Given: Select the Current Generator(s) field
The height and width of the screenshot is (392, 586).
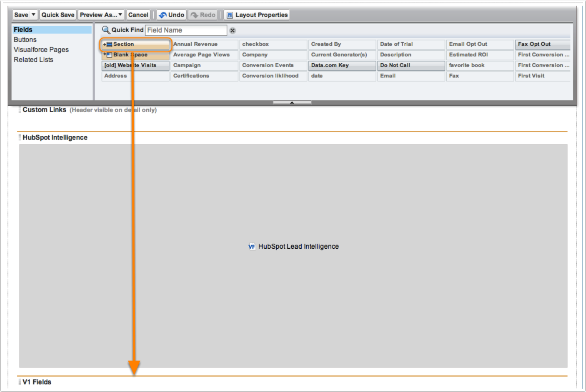Looking at the screenshot, I should tap(342, 55).
